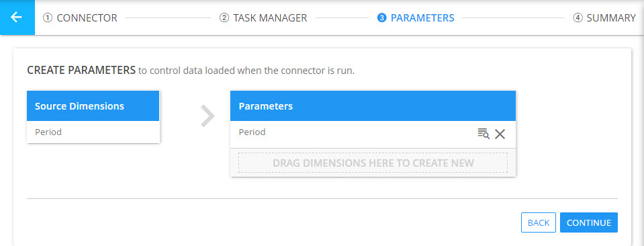Click the Source Dimensions panel header
The image size is (644, 246).
[x=93, y=106]
